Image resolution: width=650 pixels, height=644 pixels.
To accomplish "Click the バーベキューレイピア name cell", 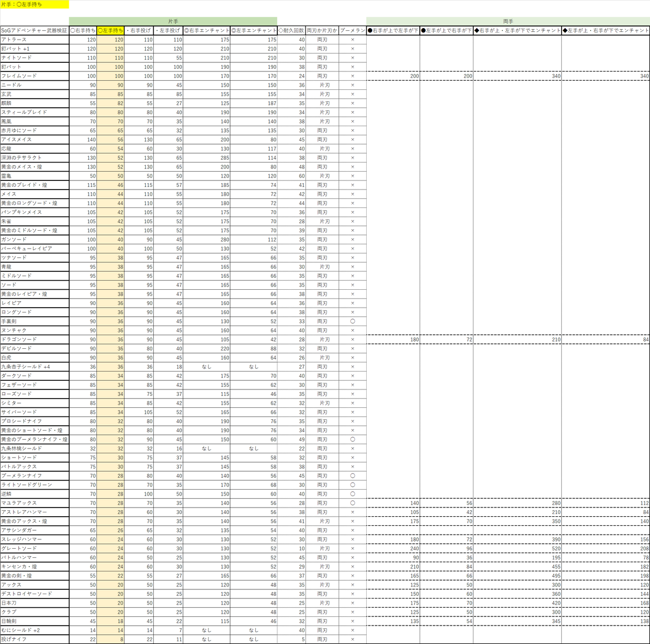I will tap(35, 249).
